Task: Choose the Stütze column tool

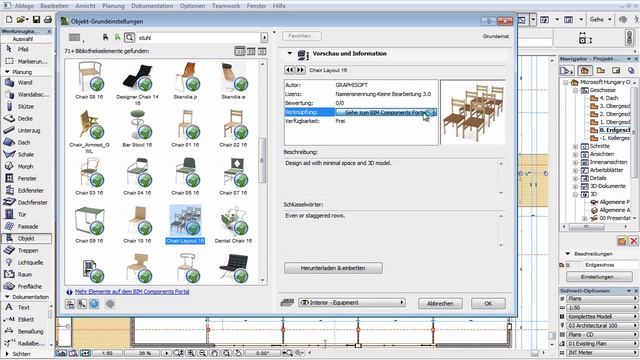Action: pos(25,106)
